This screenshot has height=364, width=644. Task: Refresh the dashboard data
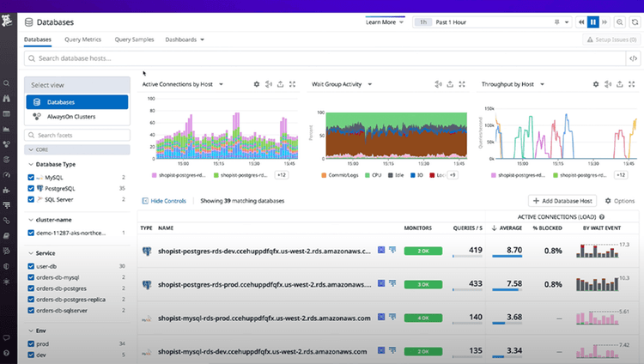click(635, 22)
